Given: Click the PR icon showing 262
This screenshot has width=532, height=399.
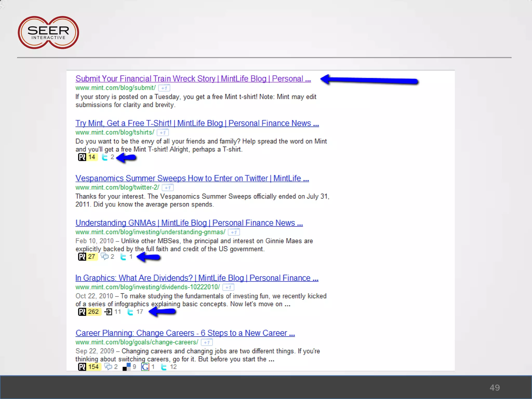Looking at the screenshot, I should point(82,312).
